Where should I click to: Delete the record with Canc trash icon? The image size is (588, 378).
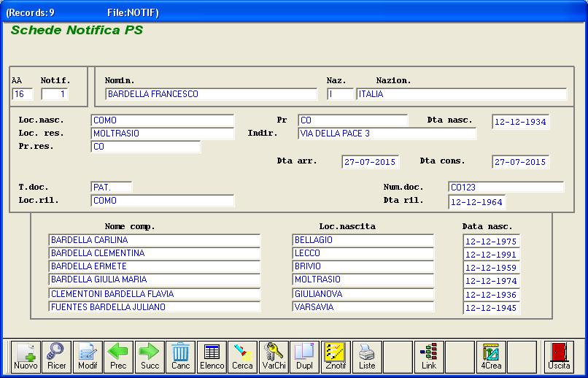pos(181,357)
